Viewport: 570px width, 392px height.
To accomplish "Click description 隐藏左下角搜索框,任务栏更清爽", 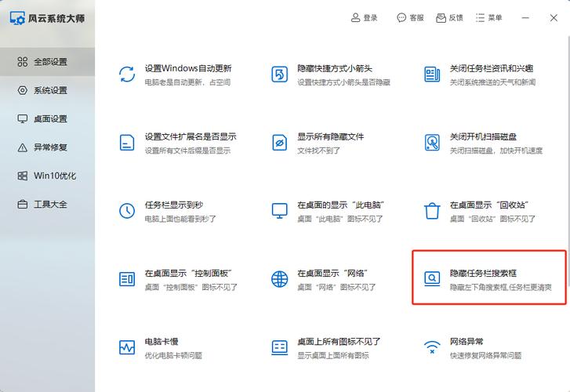I will [x=500, y=287].
